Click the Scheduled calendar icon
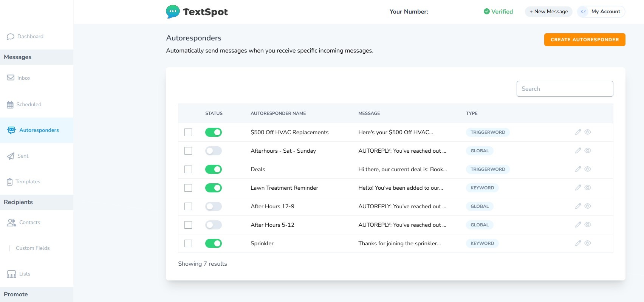The width and height of the screenshot is (644, 302). [10, 105]
